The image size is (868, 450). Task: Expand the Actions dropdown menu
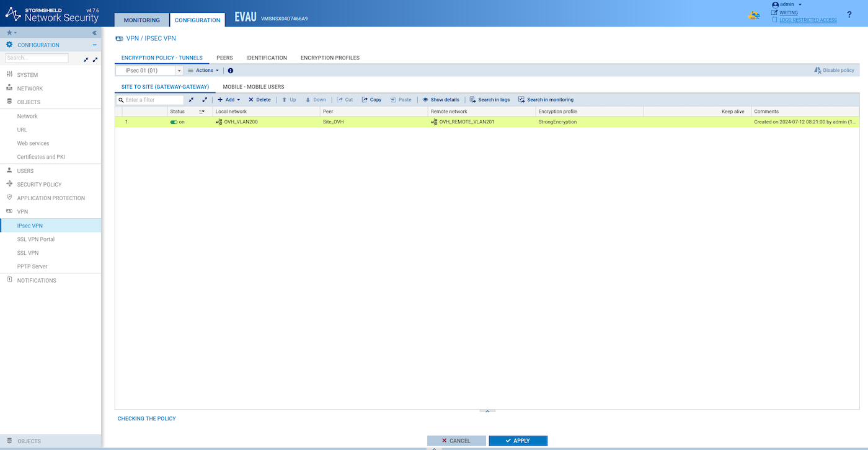click(x=203, y=71)
